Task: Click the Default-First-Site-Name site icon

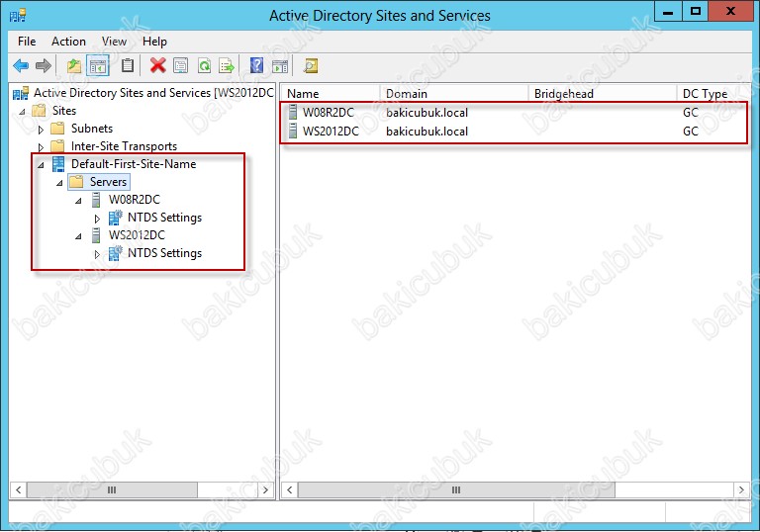Action: click(58, 164)
